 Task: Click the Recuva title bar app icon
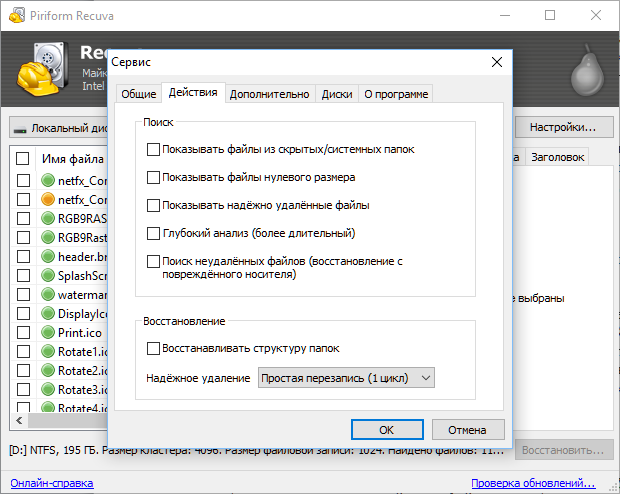pos(17,15)
